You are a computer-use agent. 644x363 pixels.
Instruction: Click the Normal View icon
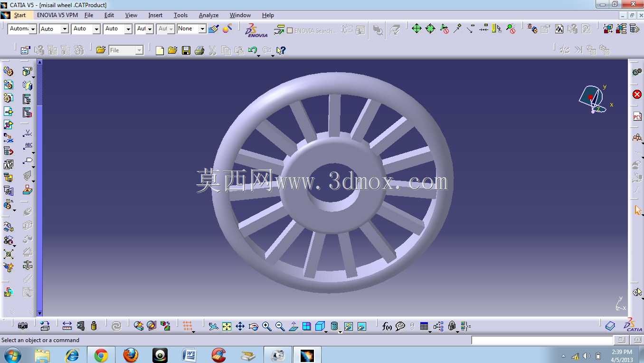pyautogui.click(x=293, y=326)
